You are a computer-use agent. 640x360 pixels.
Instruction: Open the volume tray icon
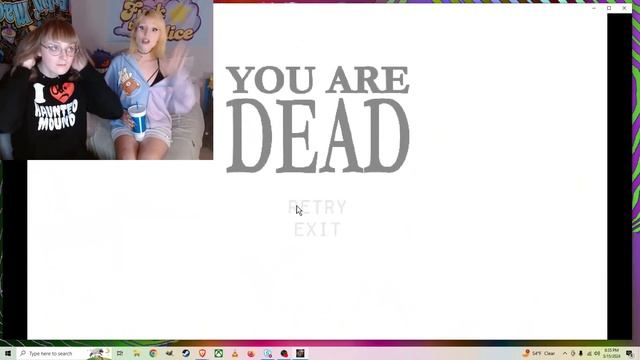coord(597,353)
